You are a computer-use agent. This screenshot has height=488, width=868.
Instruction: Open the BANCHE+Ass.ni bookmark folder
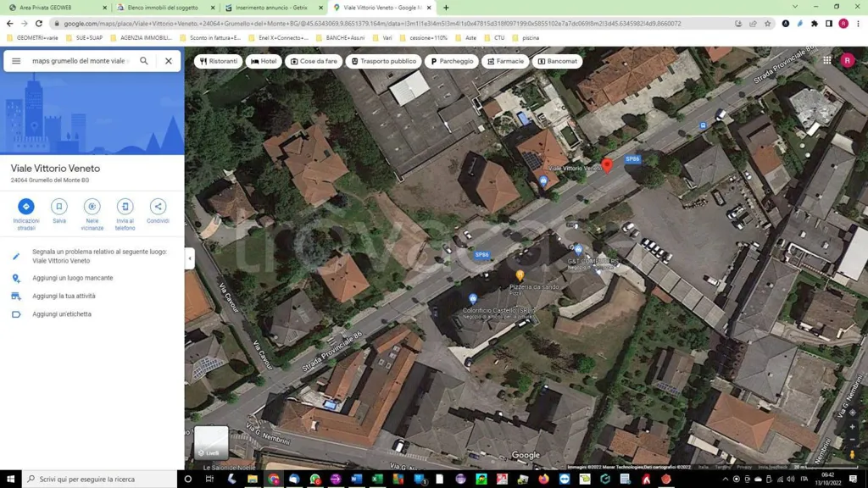340,38
